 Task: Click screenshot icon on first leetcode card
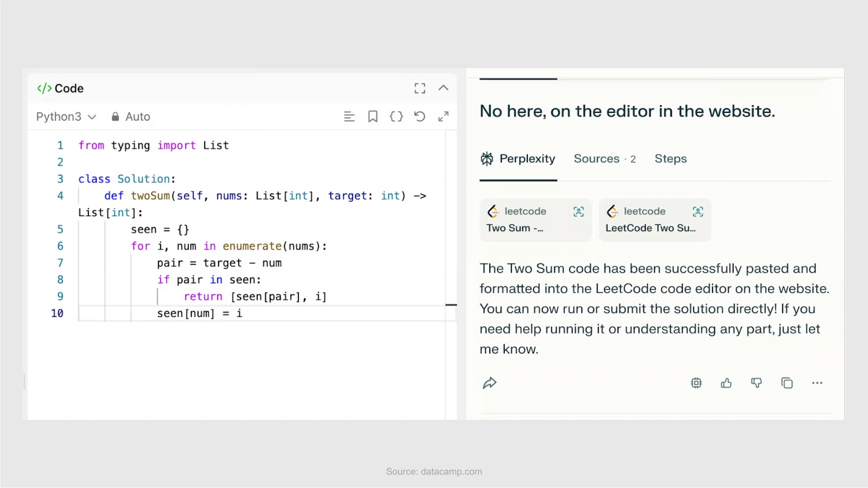pyautogui.click(x=578, y=212)
